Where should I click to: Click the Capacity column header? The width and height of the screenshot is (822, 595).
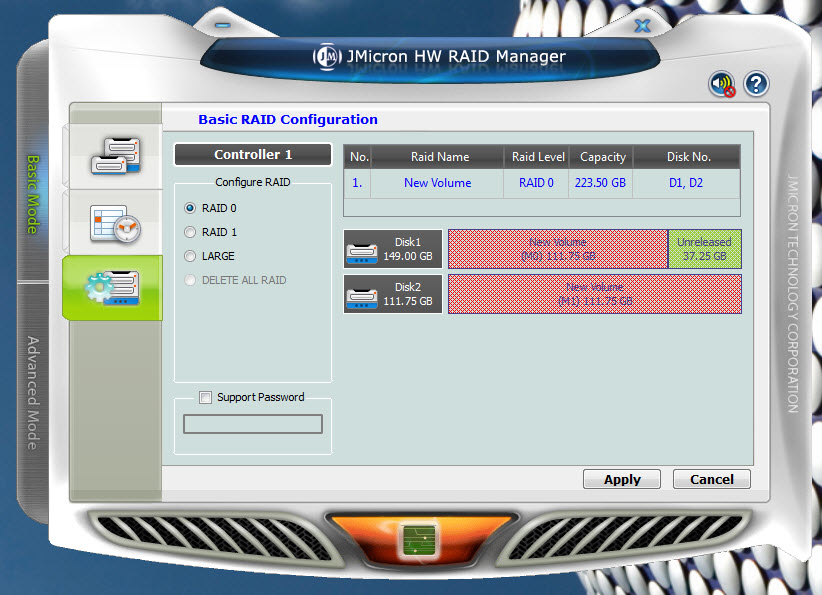[x=601, y=157]
